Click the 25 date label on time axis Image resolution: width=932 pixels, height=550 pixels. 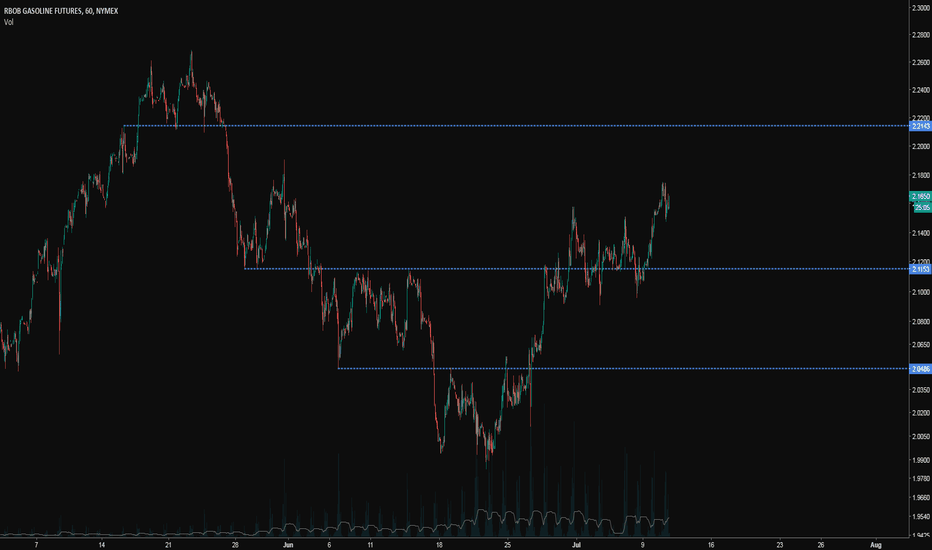(x=507, y=545)
